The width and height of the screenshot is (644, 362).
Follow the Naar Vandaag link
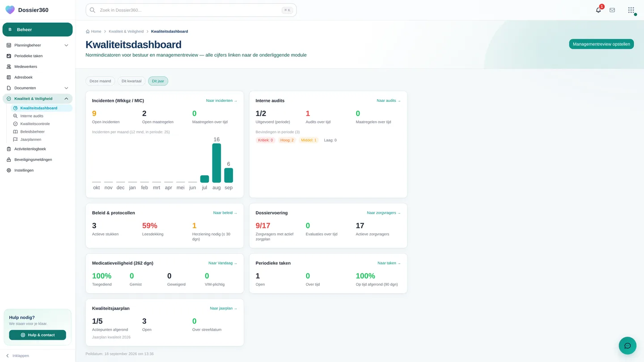223,263
